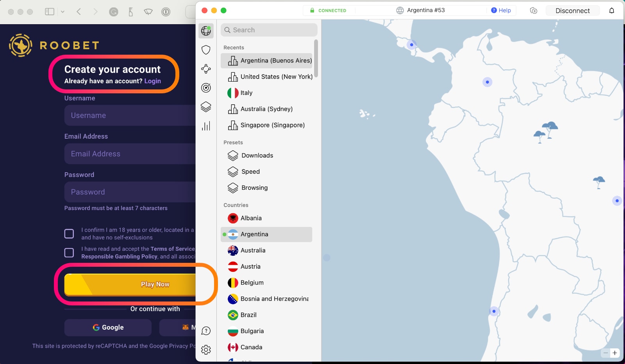Choose the Speed preset
The height and width of the screenshot is (364, 625).
266,171
